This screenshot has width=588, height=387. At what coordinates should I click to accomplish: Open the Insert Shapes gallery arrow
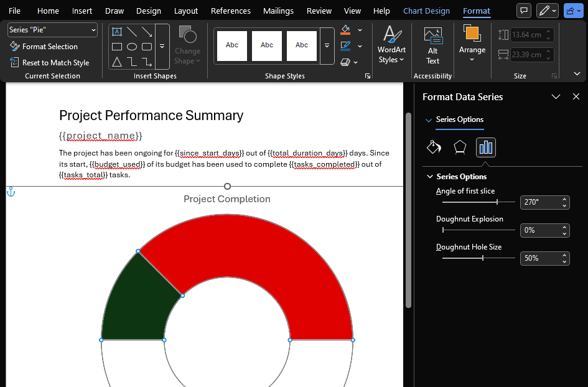162,45
